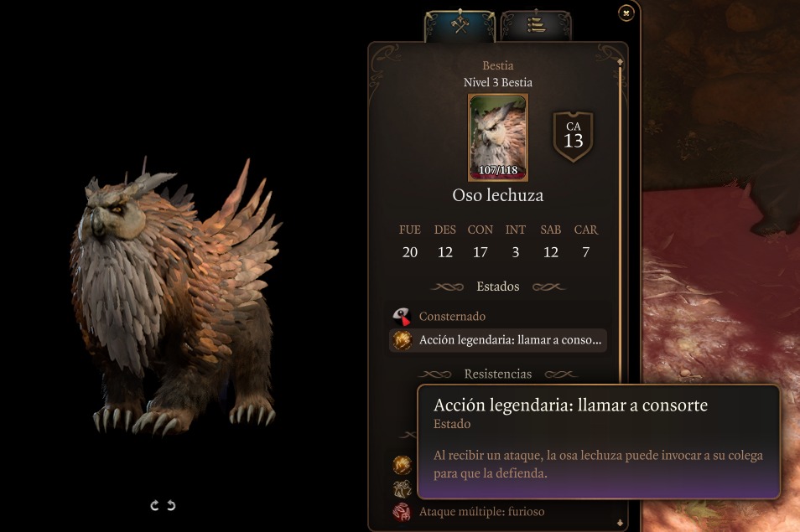Rotate the owlbear model counterclockwise
This screenshot has width=800, height=532.
pos(171,505)
